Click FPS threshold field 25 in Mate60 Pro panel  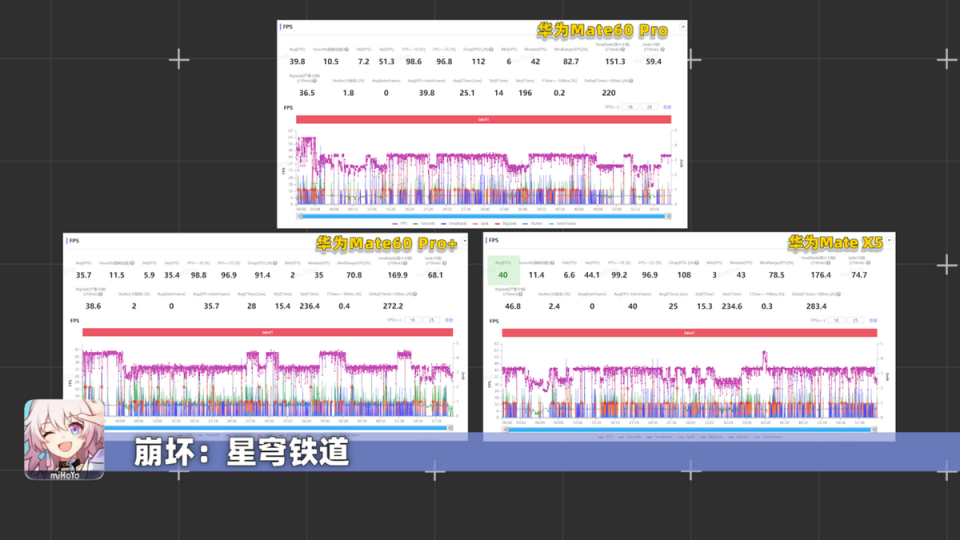pyautogui.click(x=650, y=107)
